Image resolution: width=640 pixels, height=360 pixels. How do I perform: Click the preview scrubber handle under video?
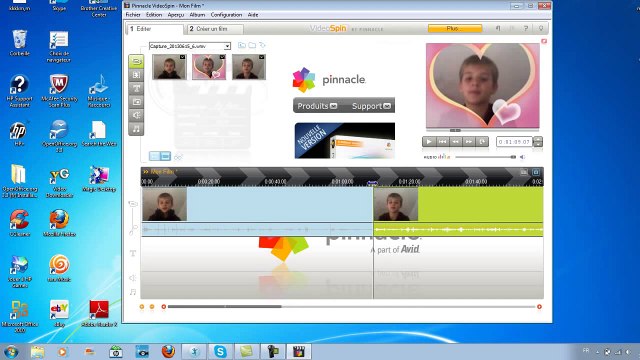coord(455,130)
